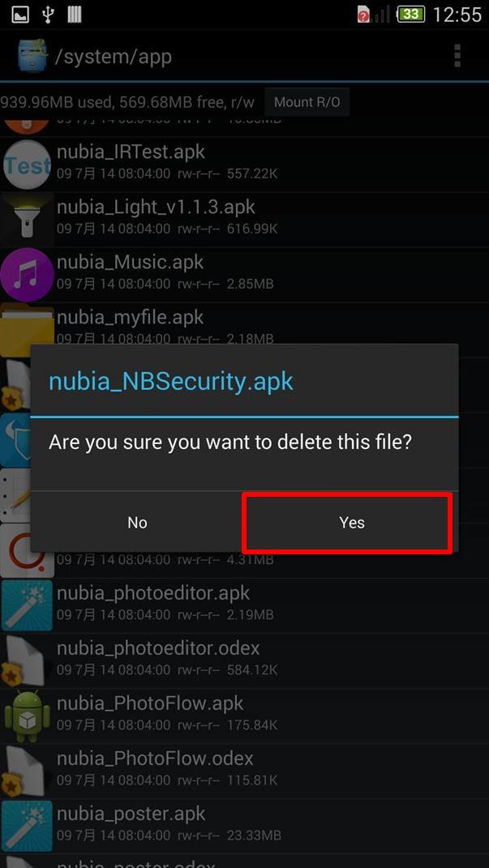Tap the battery indicator in status bar

410,14
